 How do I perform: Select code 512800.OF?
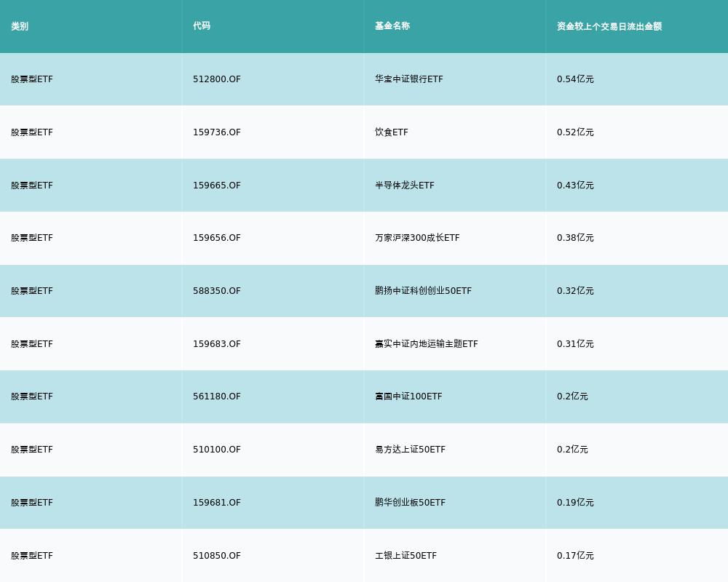pyautogui.click(x=217, y=79)
